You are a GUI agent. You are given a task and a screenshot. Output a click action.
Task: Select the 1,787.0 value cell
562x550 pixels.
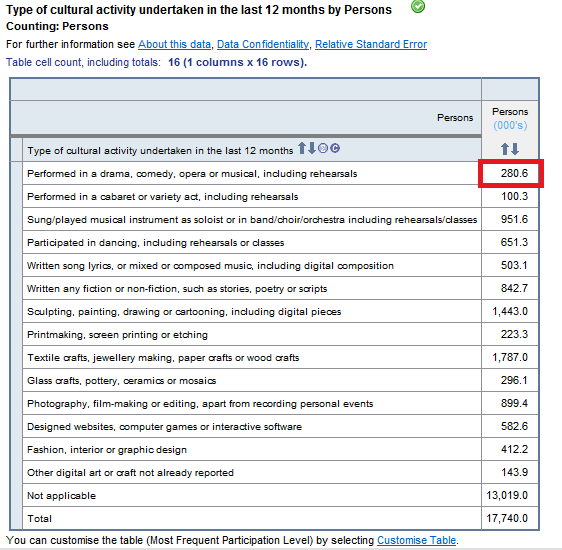tap(510, 357)
